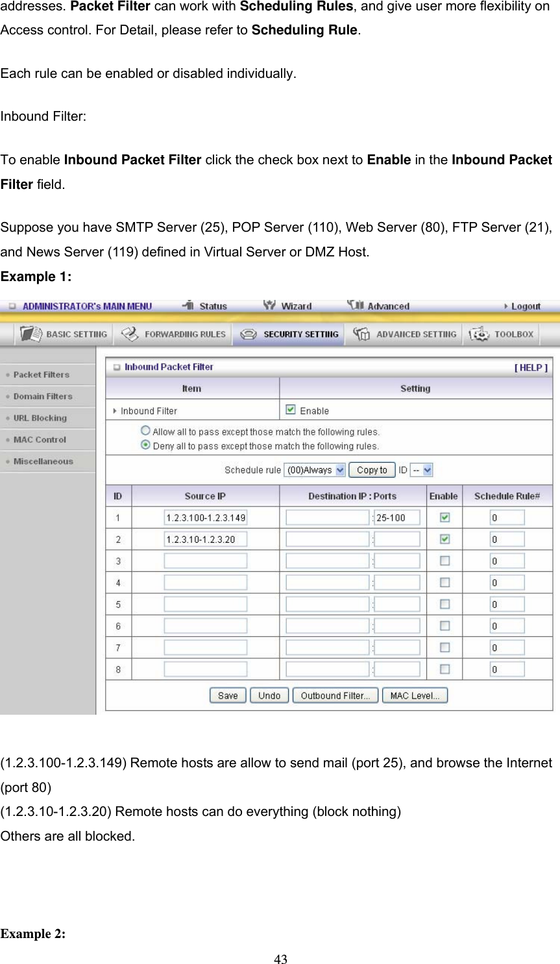The image size is (560, 964).
Task: Expand the (00)Always schedule selector
Action: click(315, 469)
